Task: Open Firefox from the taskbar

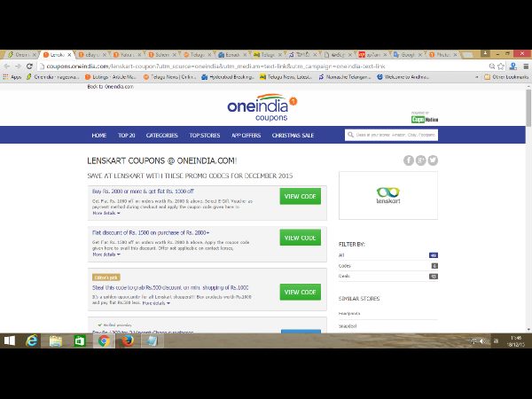Action: [x=125, y=340]
